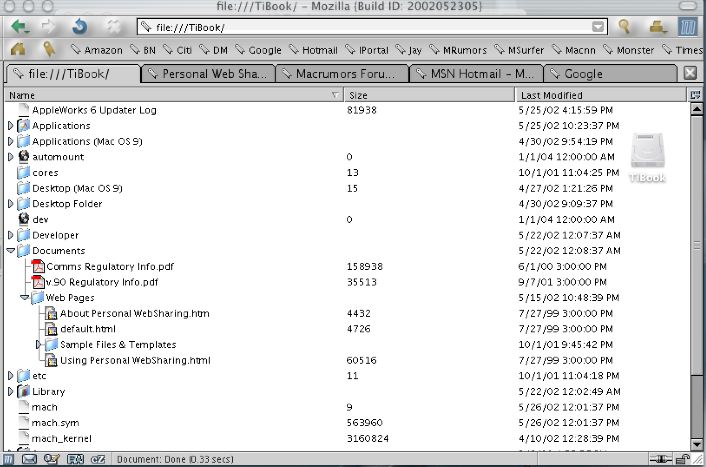Sort by the Size column header
This screenshot has height=467, width=706.
(x=429, y=95)
